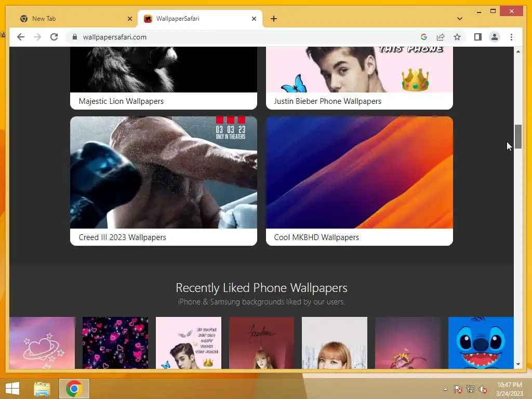Open the Action Center flag icon
This screenshot has width=532, height=399.
458,389
